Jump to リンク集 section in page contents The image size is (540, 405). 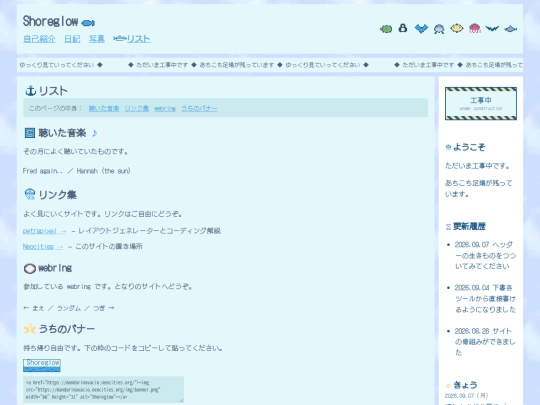[137, 108]
